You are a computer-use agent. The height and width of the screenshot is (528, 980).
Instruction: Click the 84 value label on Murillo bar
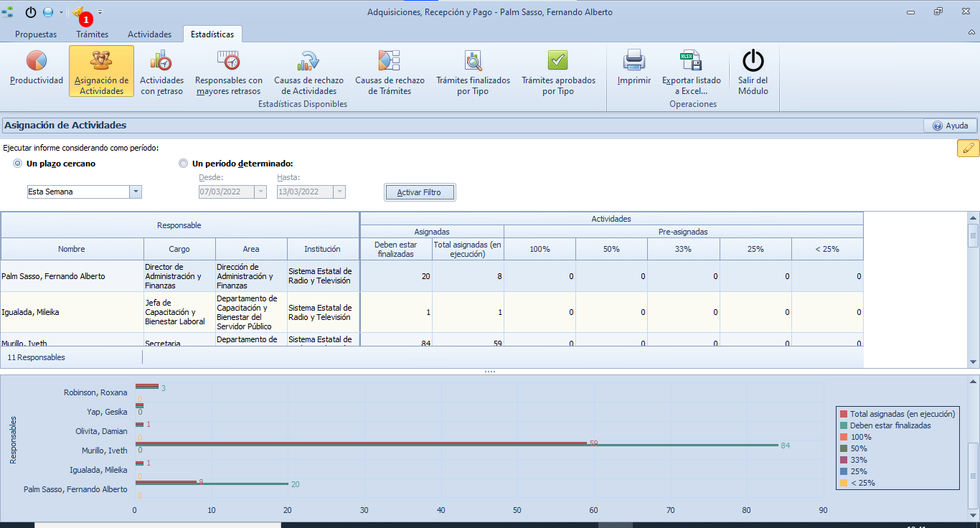786,445
